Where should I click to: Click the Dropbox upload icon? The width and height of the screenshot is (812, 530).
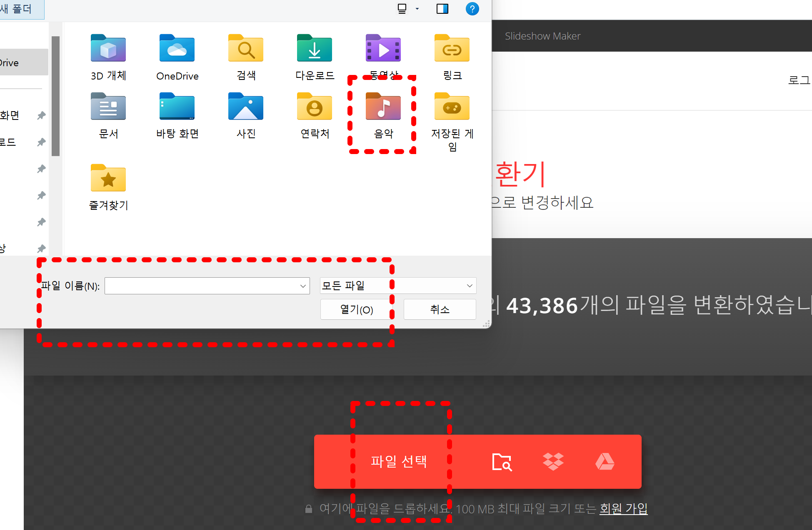[553, 462]
